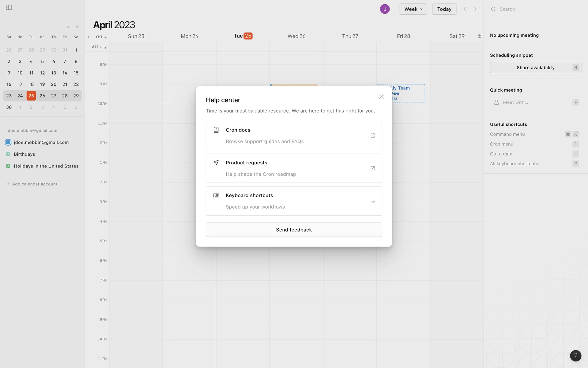Viewport: 588px width, 368px height.
Task: Open Product requests external link icon
Action: [373, 168]
